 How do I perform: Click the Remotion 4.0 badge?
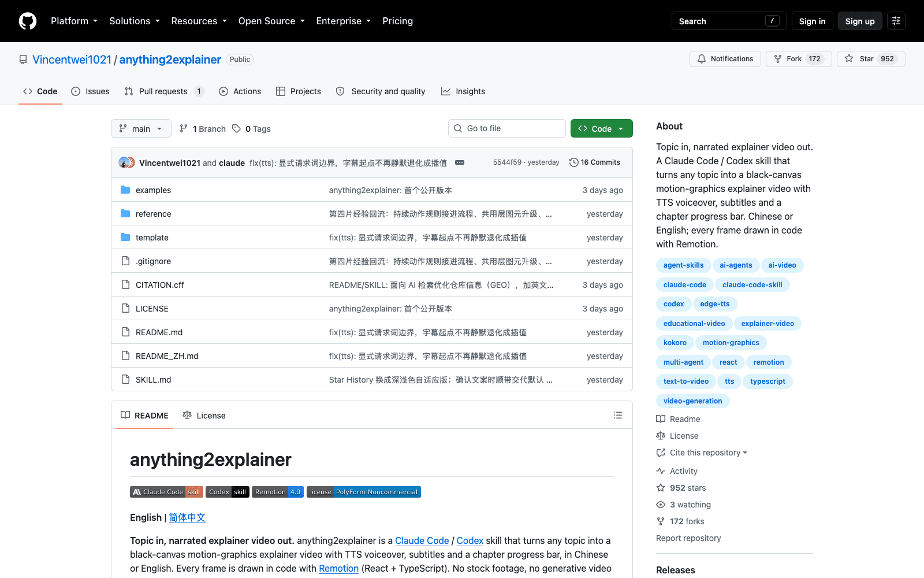(x=278, y=492)
